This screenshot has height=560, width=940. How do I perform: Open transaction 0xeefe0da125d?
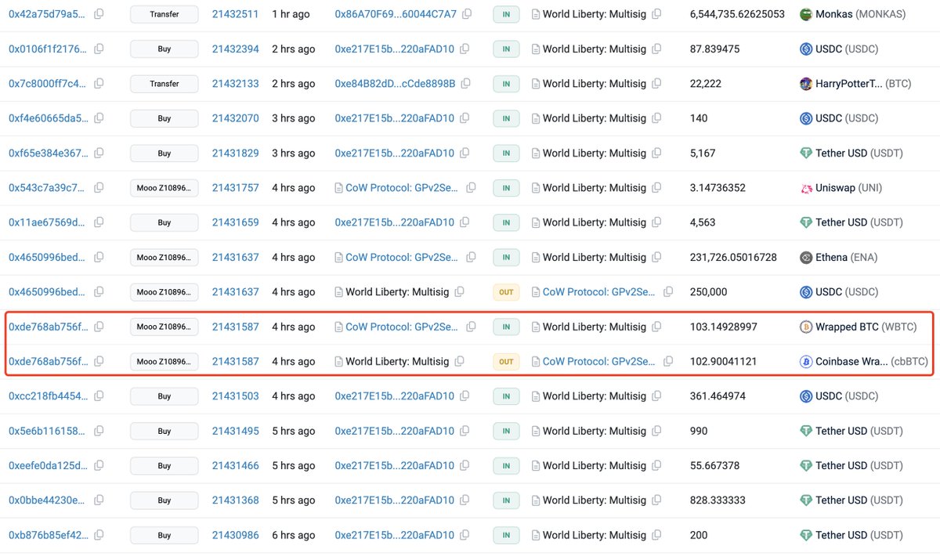(x=48, y=465)
